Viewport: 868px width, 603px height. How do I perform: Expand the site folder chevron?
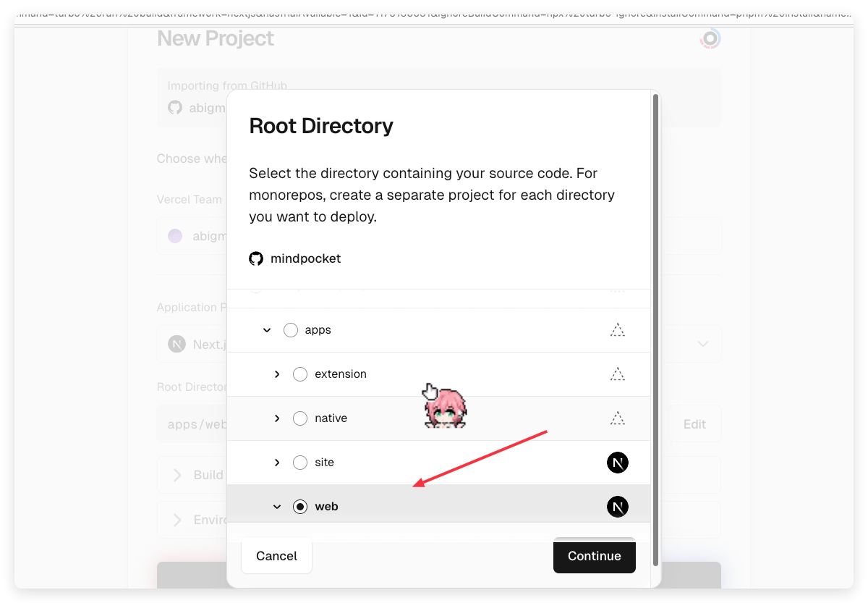(277, 463)
